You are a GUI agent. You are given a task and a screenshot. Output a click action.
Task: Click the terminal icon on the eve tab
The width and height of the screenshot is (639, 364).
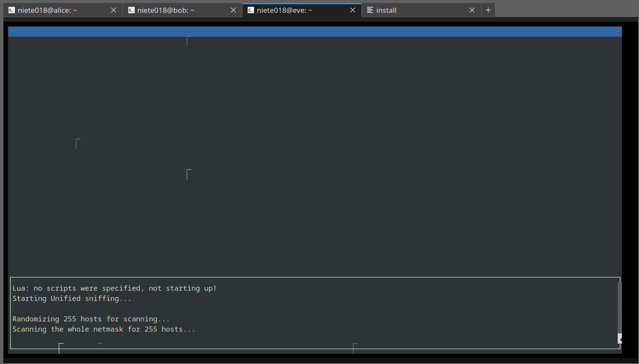[250, 10]
